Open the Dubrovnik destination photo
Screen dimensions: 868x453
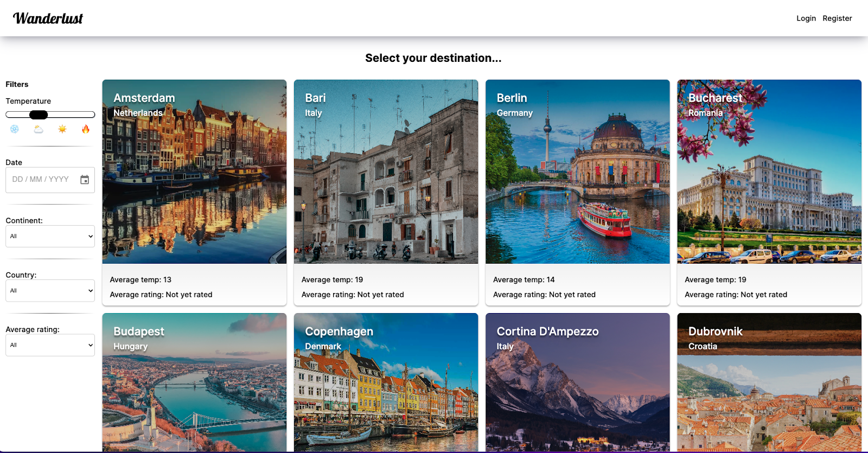coord(769,382)
